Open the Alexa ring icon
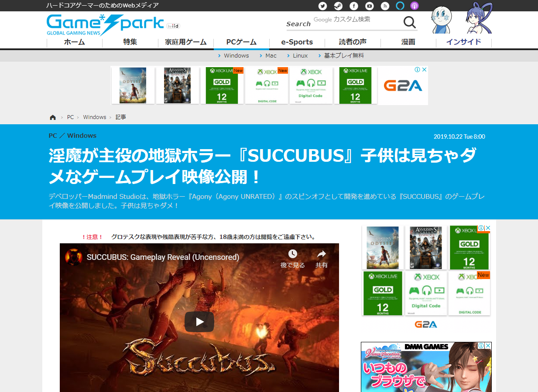Viewport: 538px width, 392px height. click(400, 6)
